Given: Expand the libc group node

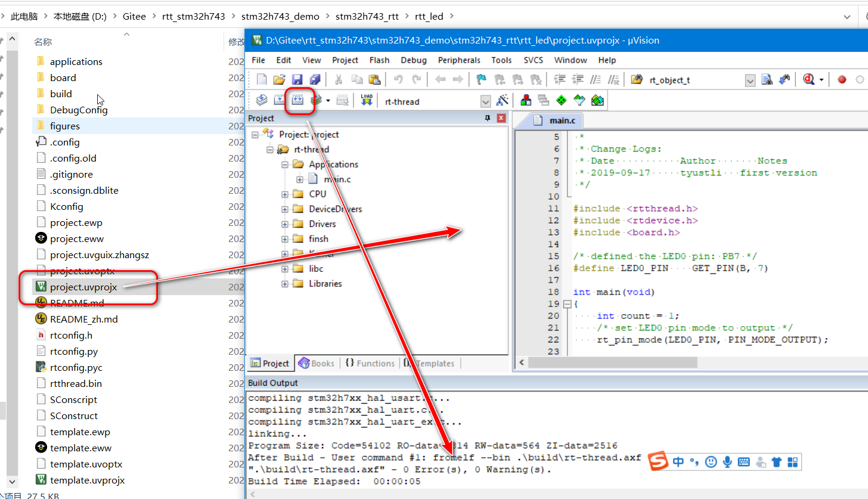Looking at the screenshot, I should (285, 268).
